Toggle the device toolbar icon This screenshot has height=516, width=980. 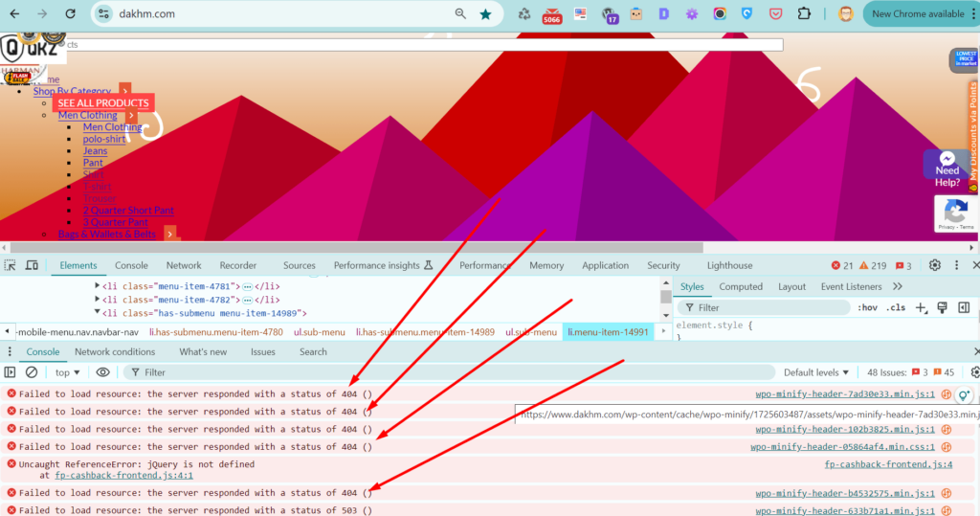[32, 265]
